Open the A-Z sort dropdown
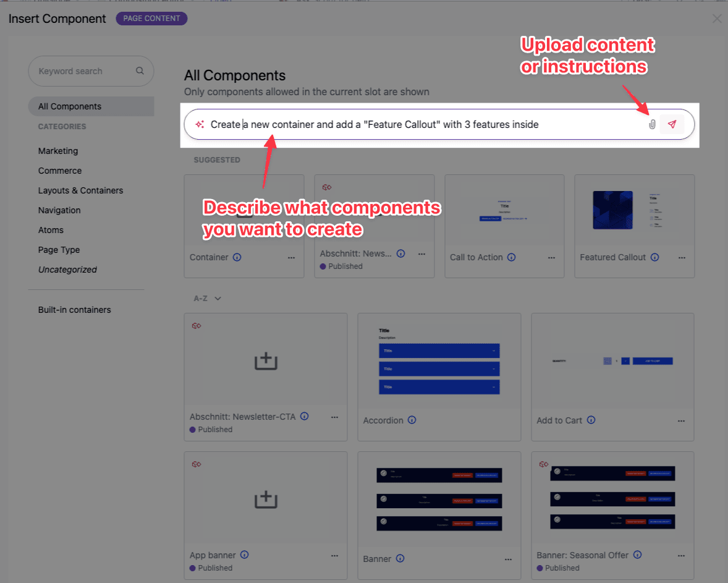This screenshot has width=728, height=583. (x=207, y=298)
